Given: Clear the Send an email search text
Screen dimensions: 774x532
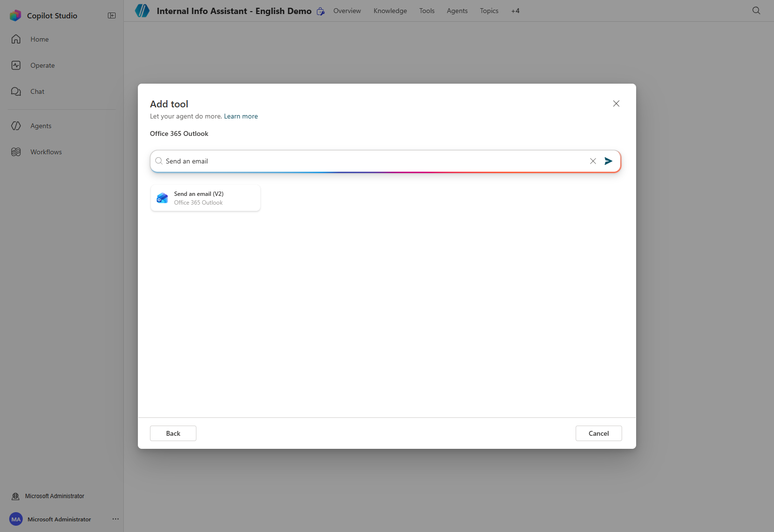Looking at the screenshot, I should pyautogui.click(x=593, y=161).
